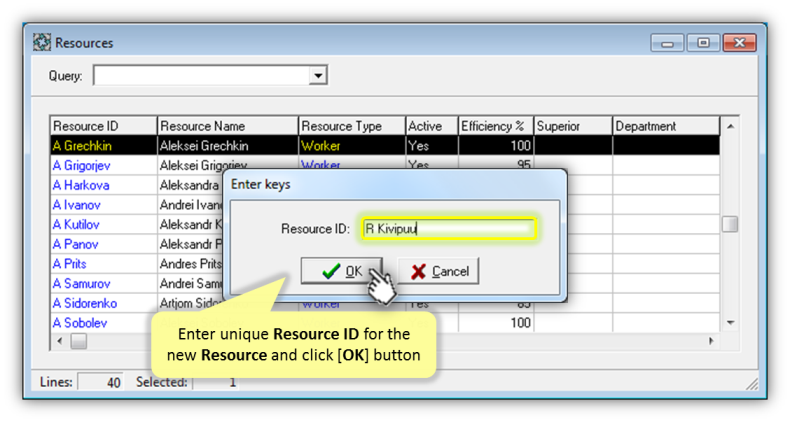Image resolution: width=790 pixels, height=422 pixels.
Task: Click the red X Cancel button
Action: coord(438,271)
